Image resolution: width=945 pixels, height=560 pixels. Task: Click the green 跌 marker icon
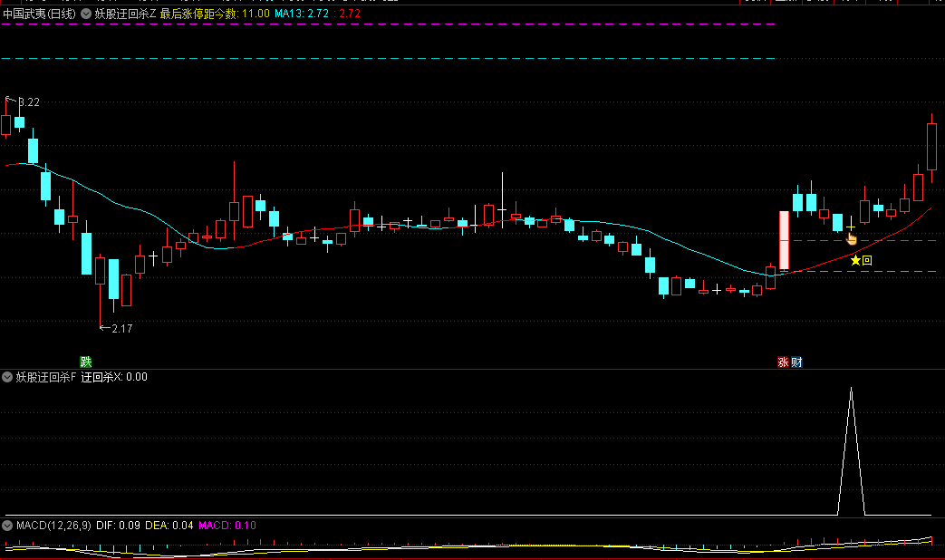click(86, 362)
